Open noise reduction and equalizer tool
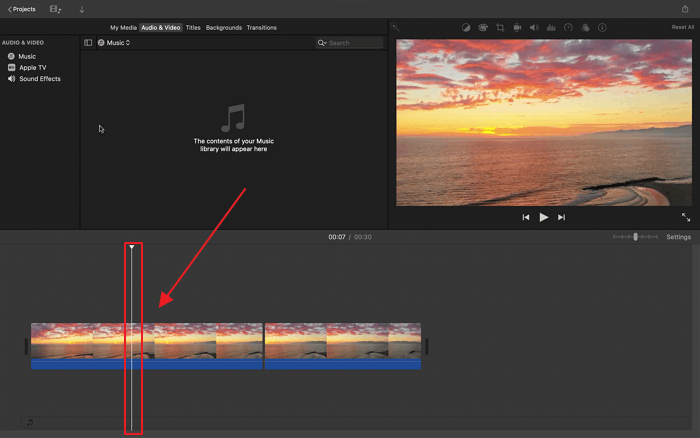 [x=550, y=28]
